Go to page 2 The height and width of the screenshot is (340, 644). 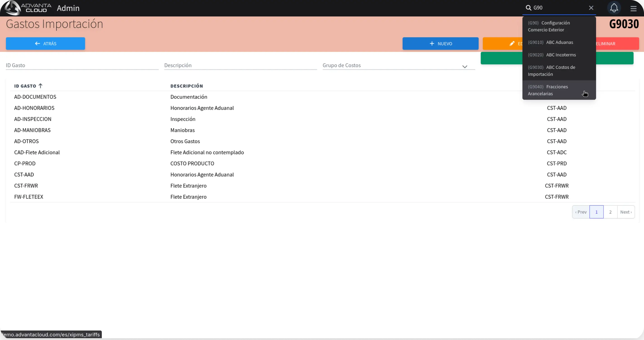tap(610, 212)
